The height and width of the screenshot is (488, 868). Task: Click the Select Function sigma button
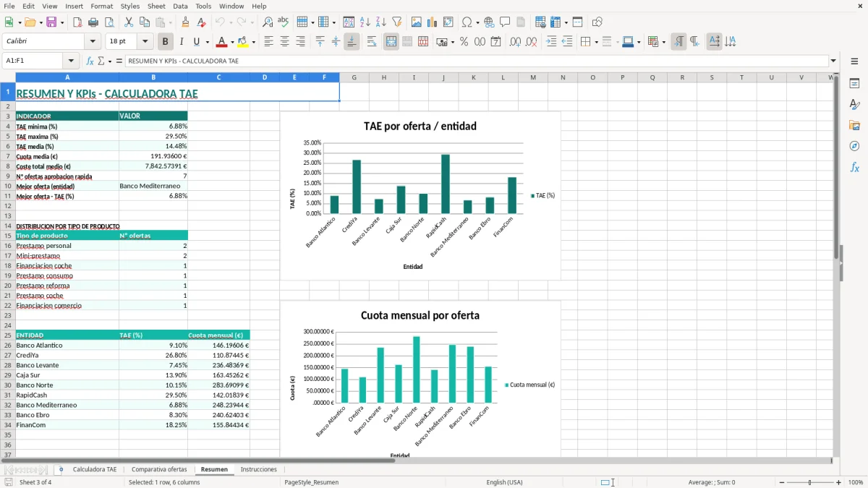[x=101, y=61]
